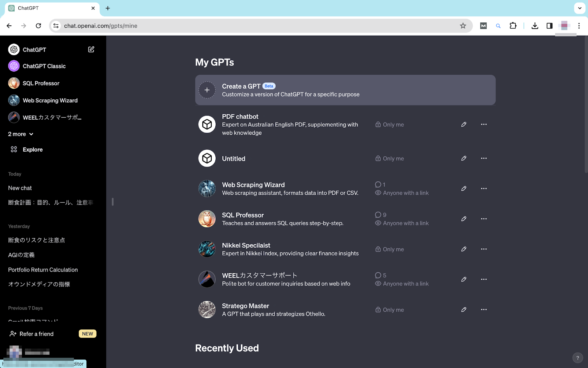Edit the Web Scraping Wizard GPT
This screenshot has height=368, width=588.
[464, 188]
